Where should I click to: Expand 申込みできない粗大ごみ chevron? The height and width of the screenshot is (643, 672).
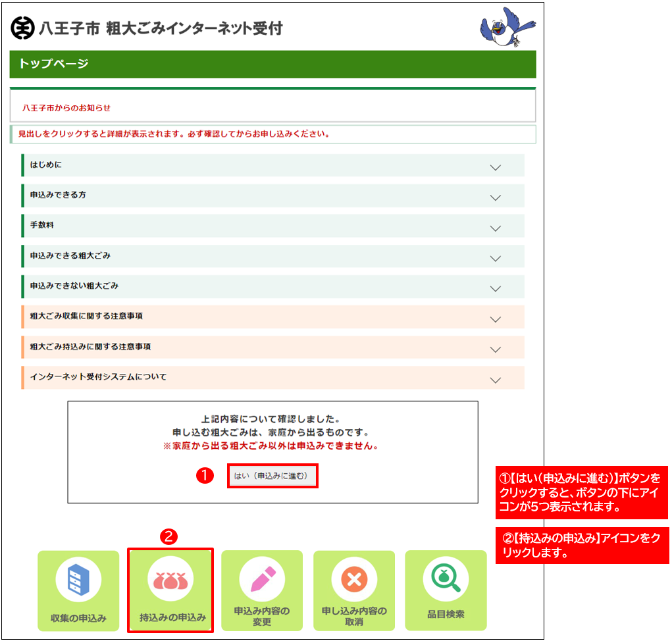coord(496,289)
